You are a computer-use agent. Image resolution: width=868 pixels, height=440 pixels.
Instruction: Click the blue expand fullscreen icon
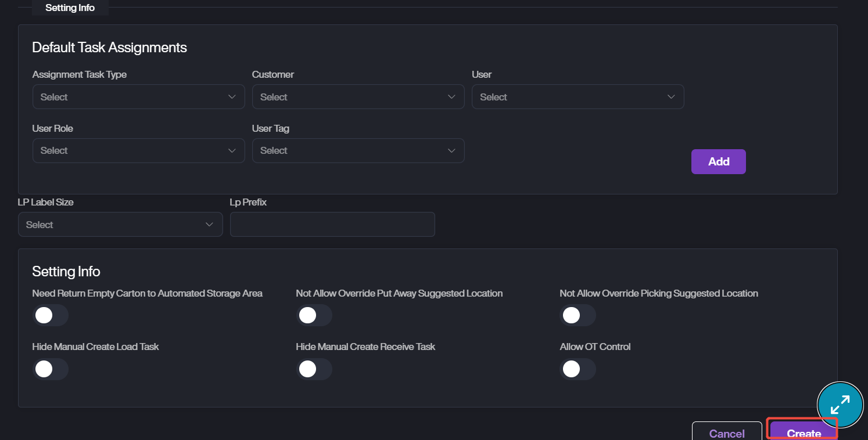pyautogui.click(x=840, y=405)
